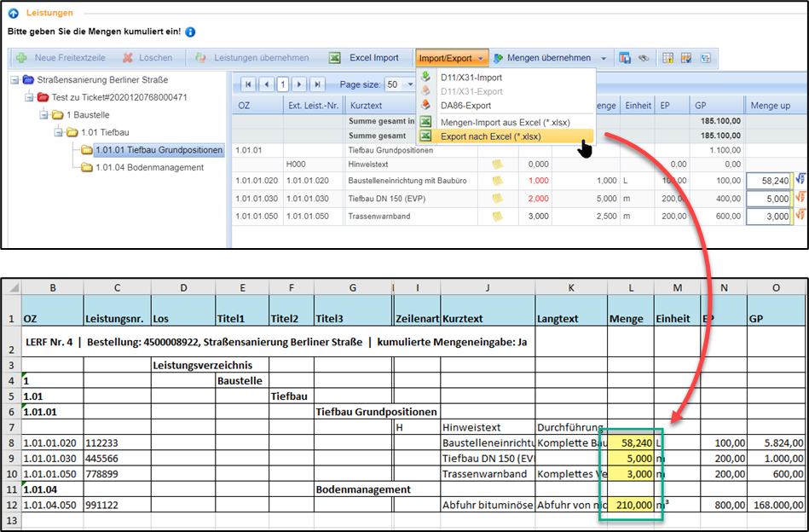Toggle the eye visibility icon in the toolbar
Screen dimensions: 809x532
tap(644, 59)
